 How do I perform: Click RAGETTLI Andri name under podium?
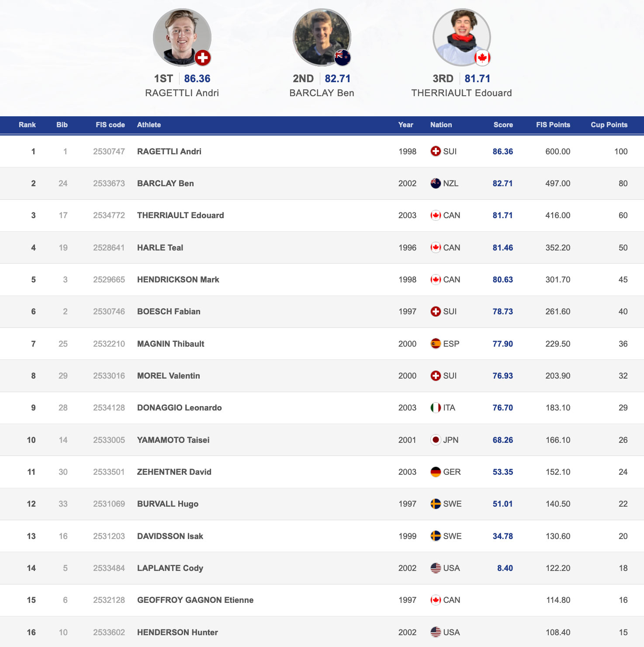tap(182, 93)
